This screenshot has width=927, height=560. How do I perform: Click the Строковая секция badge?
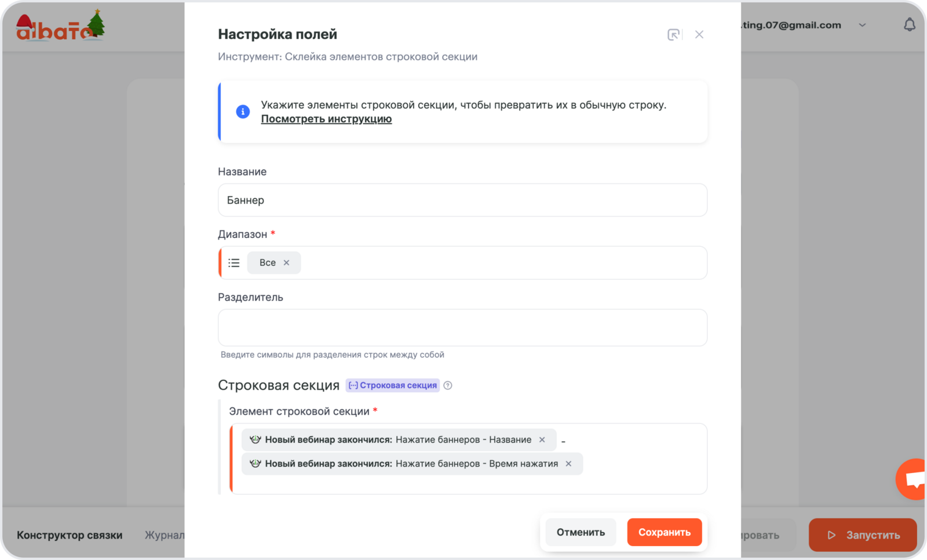(393, 386)
